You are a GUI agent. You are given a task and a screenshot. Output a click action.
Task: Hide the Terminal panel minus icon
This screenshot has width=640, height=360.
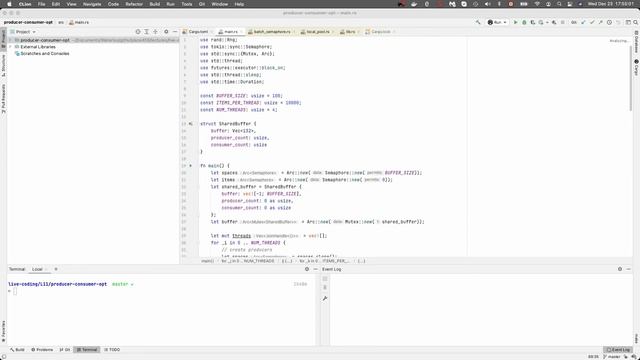[316, 269]
